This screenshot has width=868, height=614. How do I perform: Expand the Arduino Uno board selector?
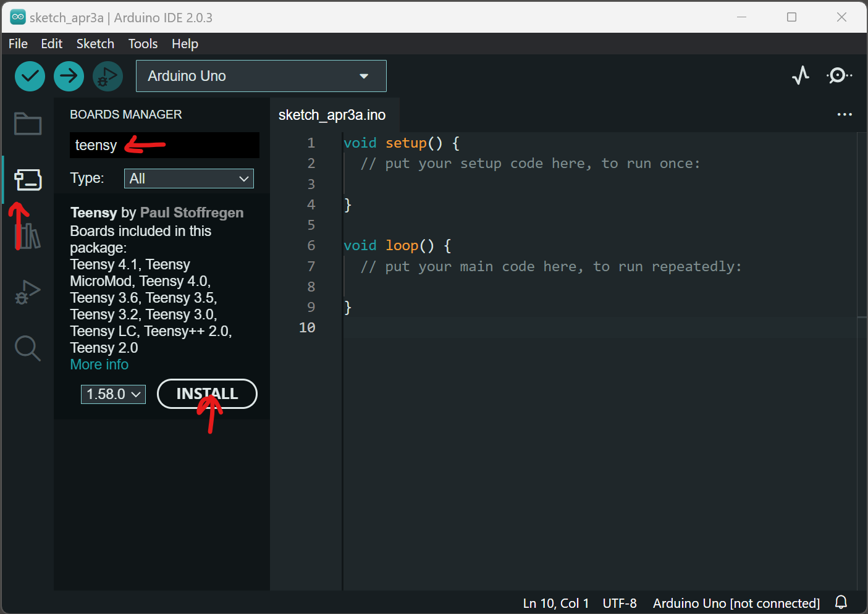tap(261, 76)
